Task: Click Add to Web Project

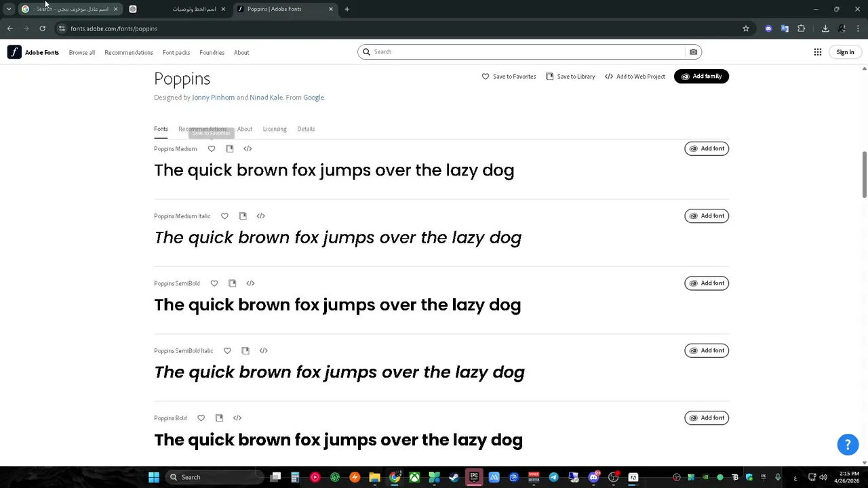Action: (635, 77)
